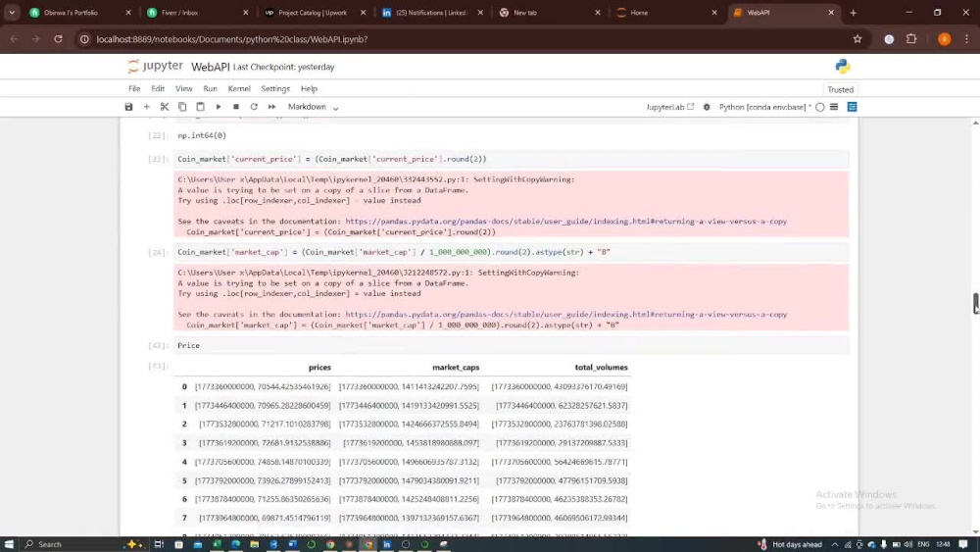Switch kernel Python [conda env:base]
Viewport: 980px width, 552px height.
[x=761, y=107]
